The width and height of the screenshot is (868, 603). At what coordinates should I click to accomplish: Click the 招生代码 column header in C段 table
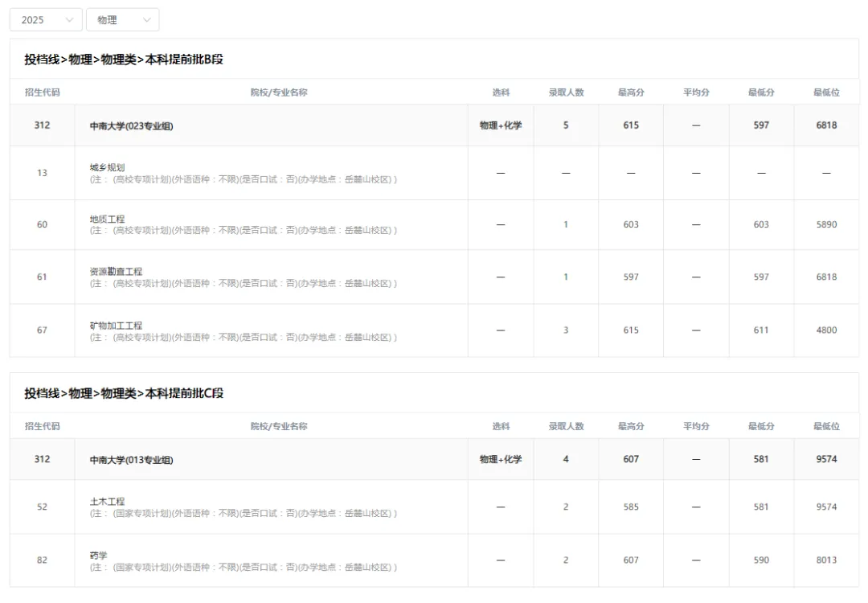click(x=42, y=426)
